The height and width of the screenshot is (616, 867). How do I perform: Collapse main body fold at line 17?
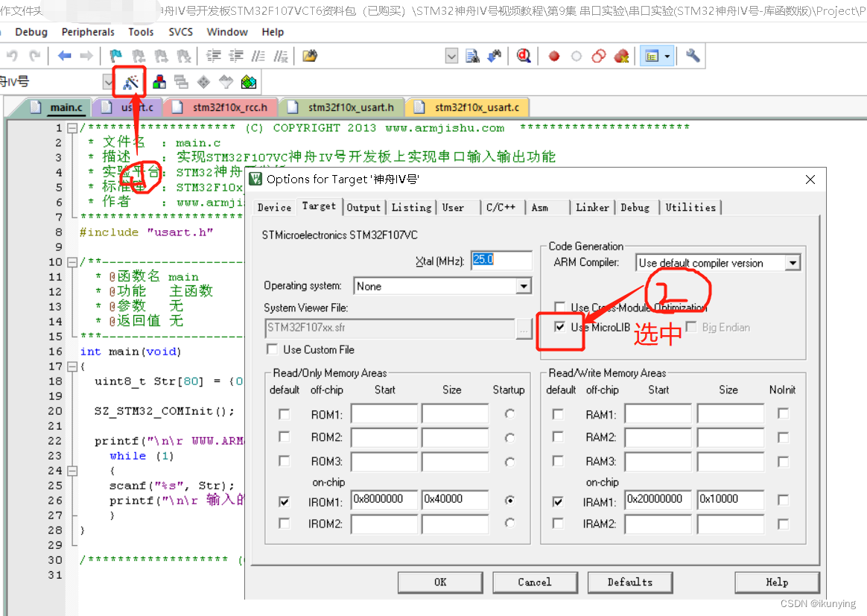tap(72, 366)
